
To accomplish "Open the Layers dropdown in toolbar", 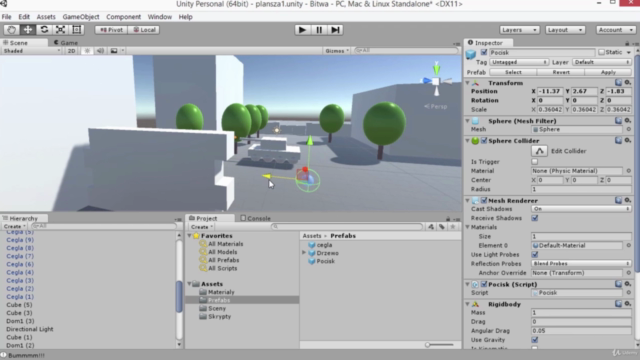I will 519,30.
